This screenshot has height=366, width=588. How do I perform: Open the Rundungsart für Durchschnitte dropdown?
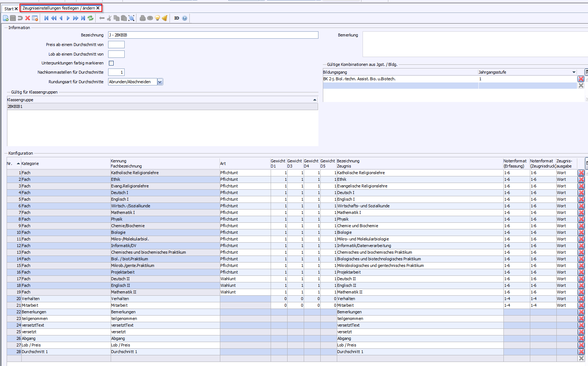160,82
